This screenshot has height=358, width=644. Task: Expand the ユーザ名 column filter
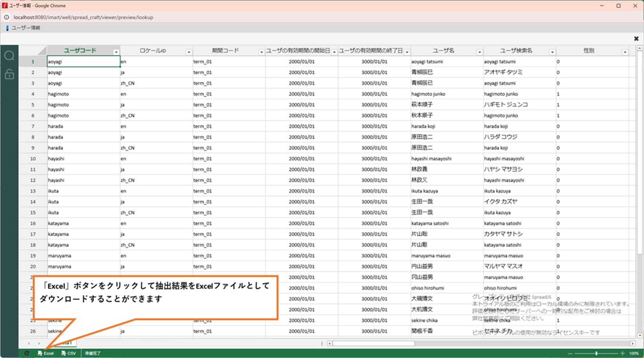(x=479, y=52)
